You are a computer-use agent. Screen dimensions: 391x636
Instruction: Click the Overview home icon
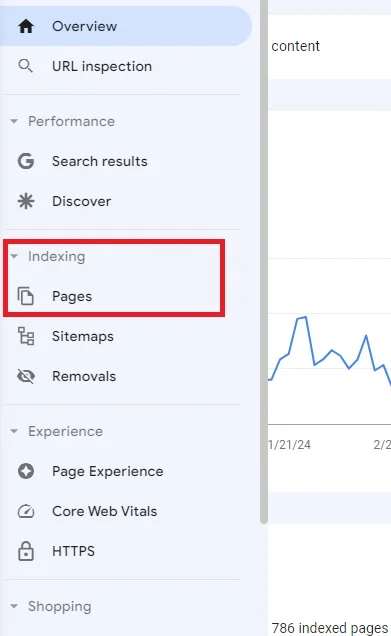point(26,26)
